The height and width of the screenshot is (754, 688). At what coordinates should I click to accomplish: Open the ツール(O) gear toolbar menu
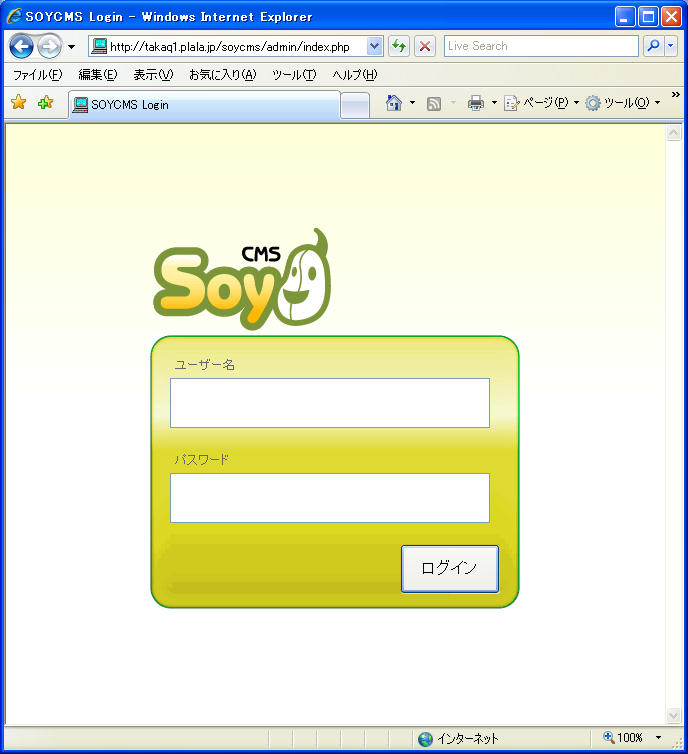click(623, 103)
